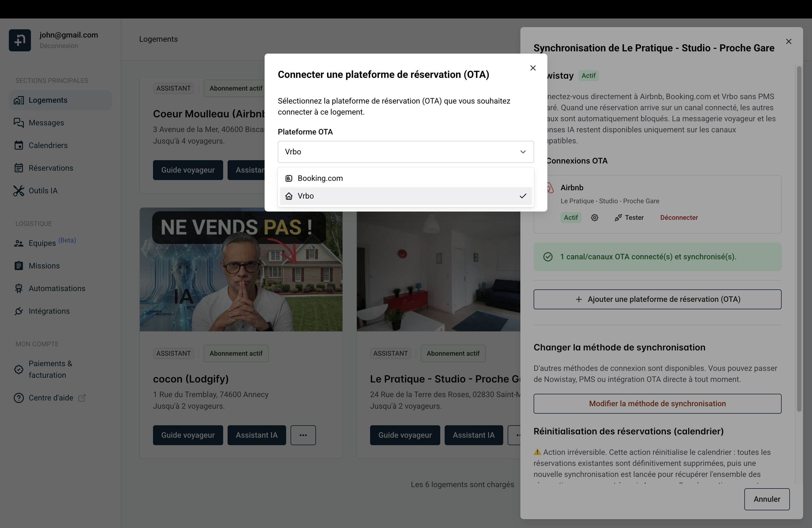View Réservations via its sidebar icon
Viewport: 812px width, 528px height.
pos(19,168)
